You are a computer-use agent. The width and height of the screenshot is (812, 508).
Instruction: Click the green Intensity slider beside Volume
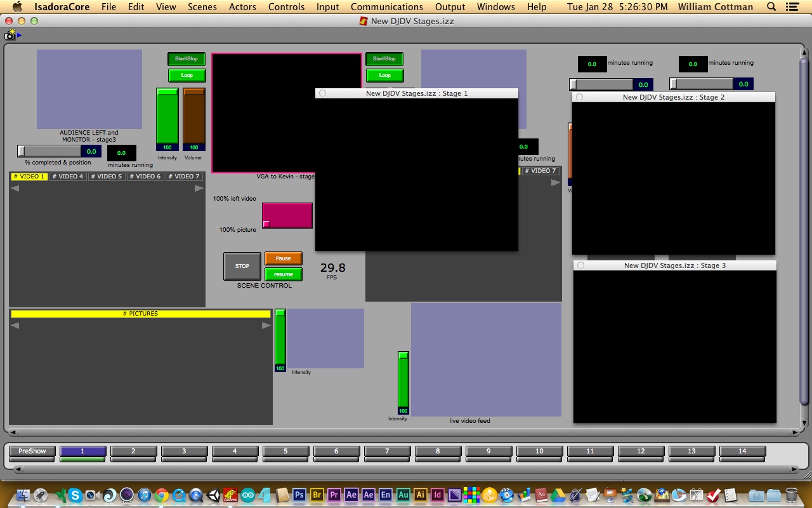[x=167, y=119]
